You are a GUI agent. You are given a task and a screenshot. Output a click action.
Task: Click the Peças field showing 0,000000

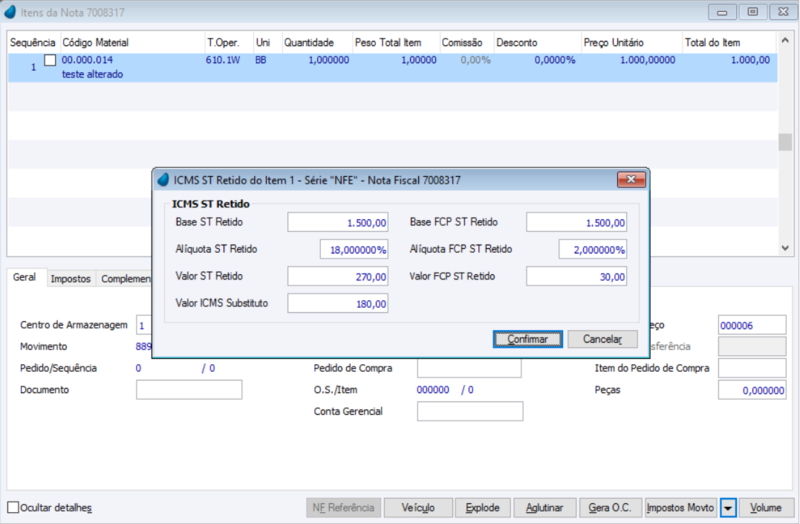pos(752,390)
